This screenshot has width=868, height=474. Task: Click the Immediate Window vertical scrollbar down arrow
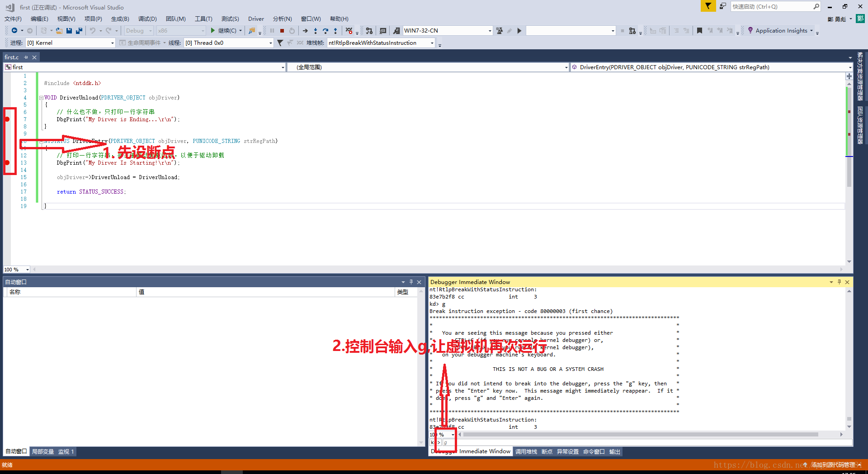pyautogui.click(x=849, y=427)
